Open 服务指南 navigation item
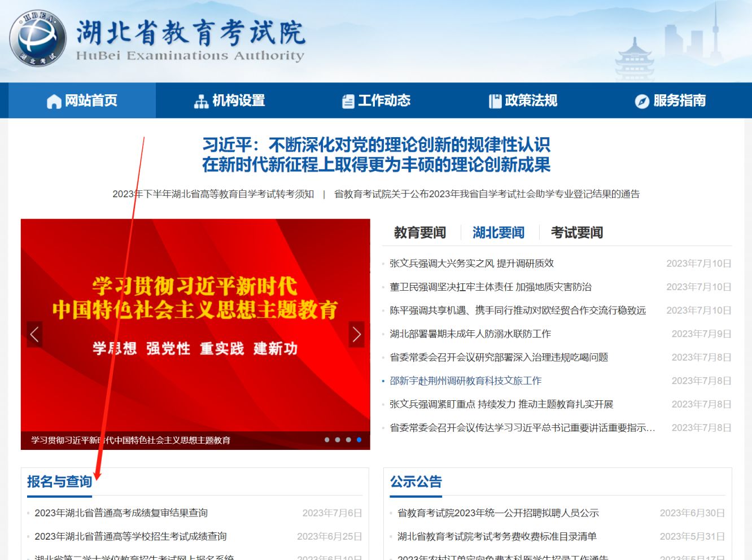The height and width of the screenshot is (560, 752). (x=671, y=100)
